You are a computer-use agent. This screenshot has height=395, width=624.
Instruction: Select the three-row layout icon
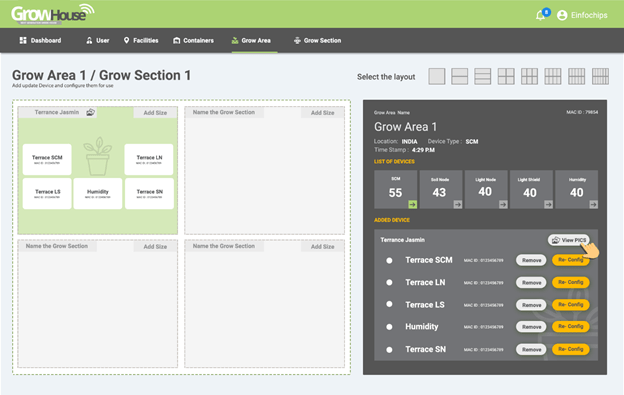482,76
